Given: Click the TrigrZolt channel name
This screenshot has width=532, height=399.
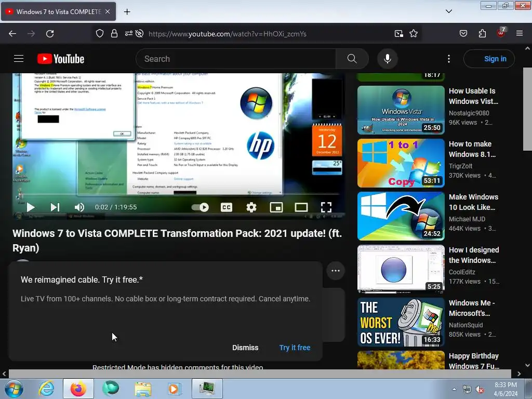Looking at the screenshot, I should coord(460,166).
